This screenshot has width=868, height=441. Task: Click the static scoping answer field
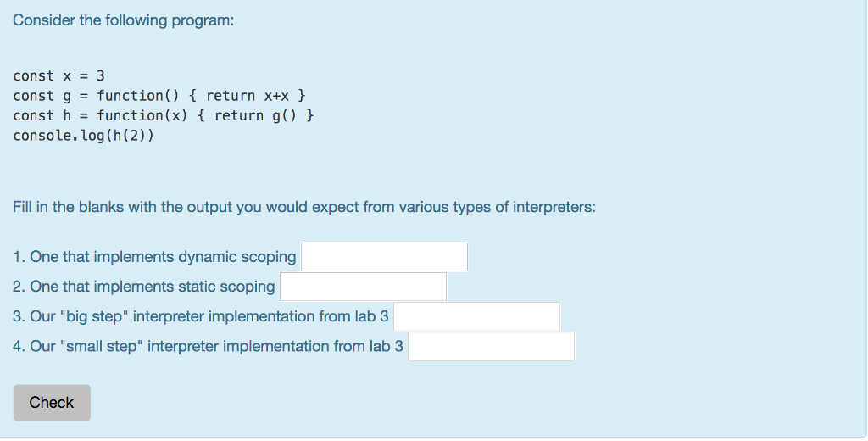point(363,287)
